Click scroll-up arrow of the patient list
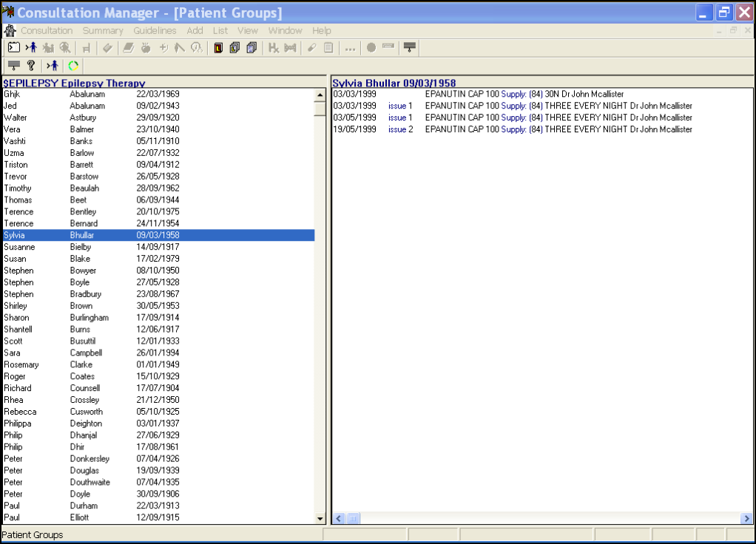756x544 pixels. (320, 95)
